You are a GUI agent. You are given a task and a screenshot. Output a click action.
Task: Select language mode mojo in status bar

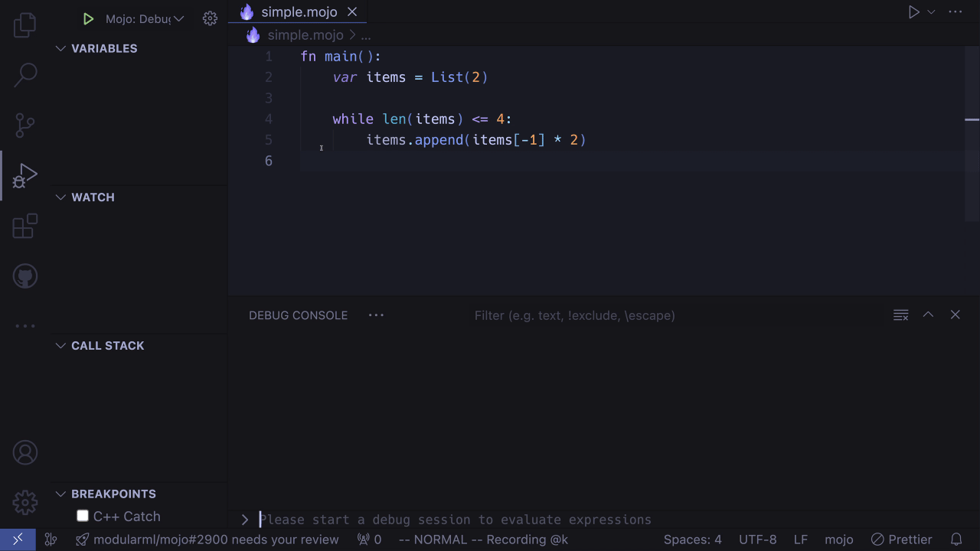pos(839,540)
